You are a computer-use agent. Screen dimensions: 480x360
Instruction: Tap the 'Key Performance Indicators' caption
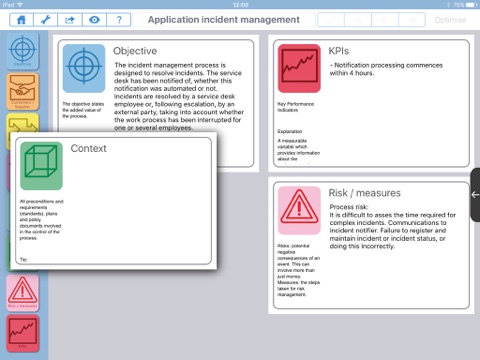pos(296,107)
